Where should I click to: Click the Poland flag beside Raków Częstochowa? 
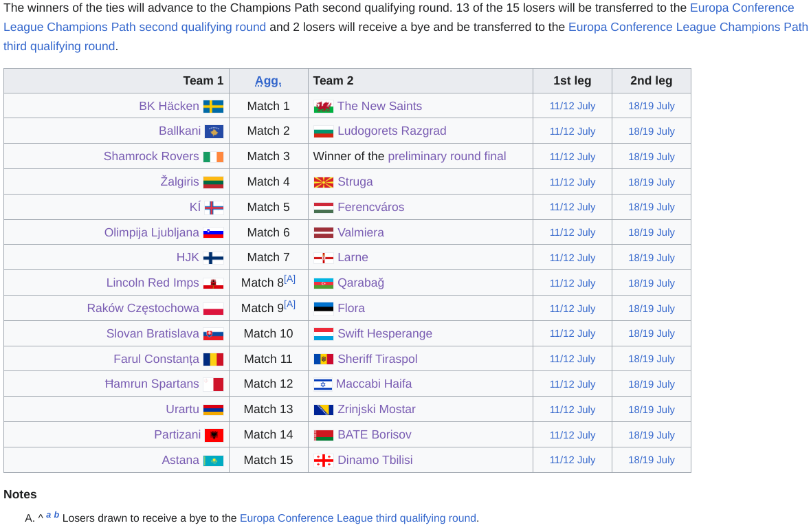coord(213,309)
